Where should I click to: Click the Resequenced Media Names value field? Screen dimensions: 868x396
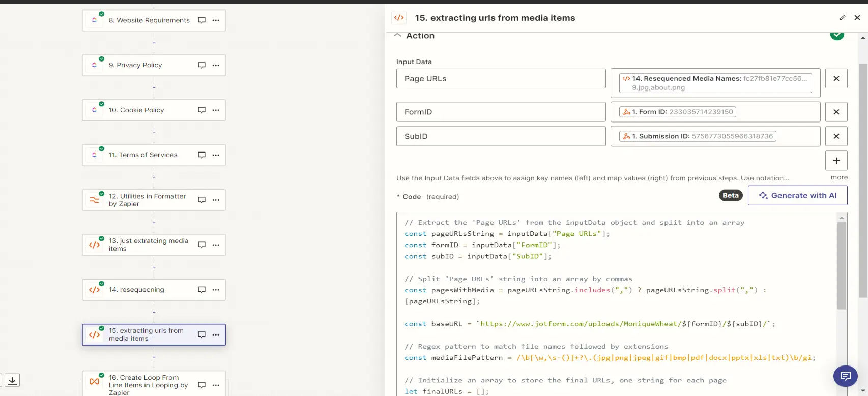[715, 83]
